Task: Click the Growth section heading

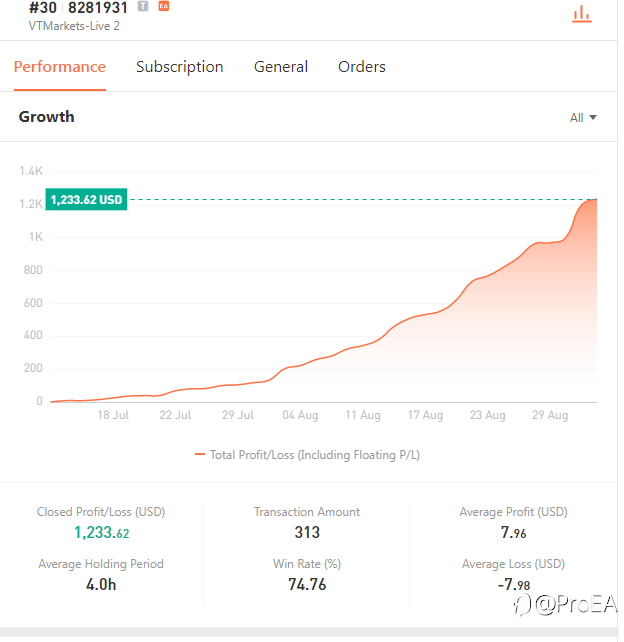Action: [46, 117]
